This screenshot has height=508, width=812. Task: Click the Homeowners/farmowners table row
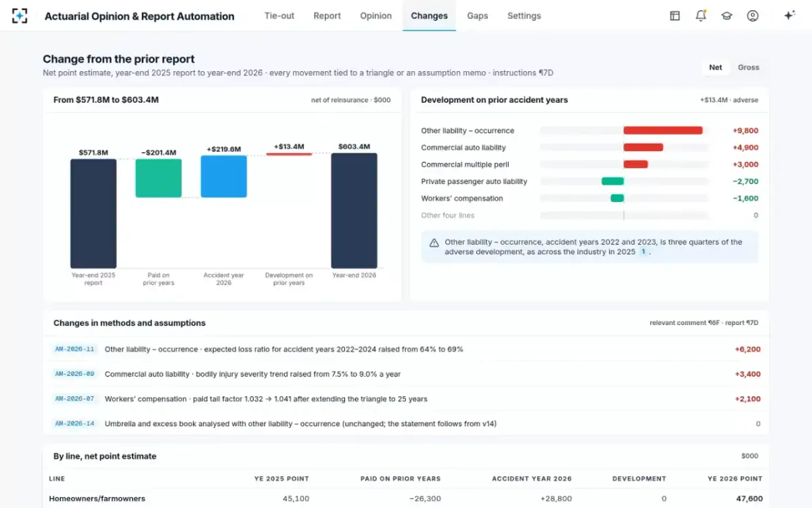[406, 499]
